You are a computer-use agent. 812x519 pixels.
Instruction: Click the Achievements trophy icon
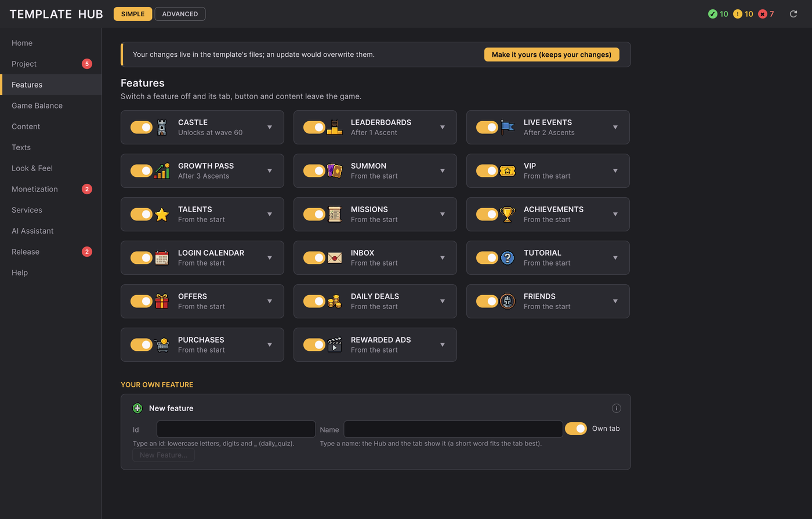(x=507, y=214)
